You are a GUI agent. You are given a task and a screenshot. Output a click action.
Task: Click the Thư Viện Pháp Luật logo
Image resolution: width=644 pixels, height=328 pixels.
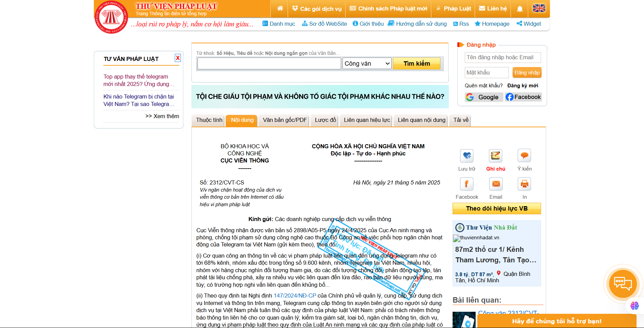pyautogui.click(x=111, y=17)
